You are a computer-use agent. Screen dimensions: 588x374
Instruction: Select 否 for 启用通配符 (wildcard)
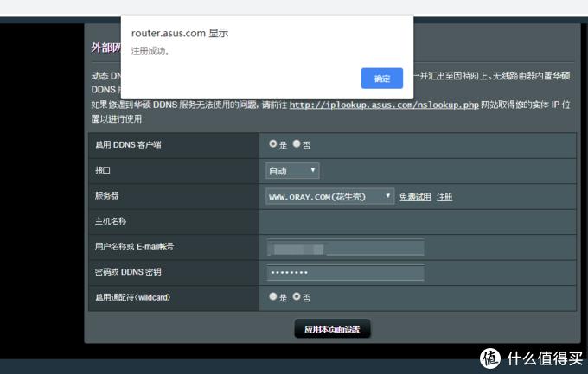[297, 296]
